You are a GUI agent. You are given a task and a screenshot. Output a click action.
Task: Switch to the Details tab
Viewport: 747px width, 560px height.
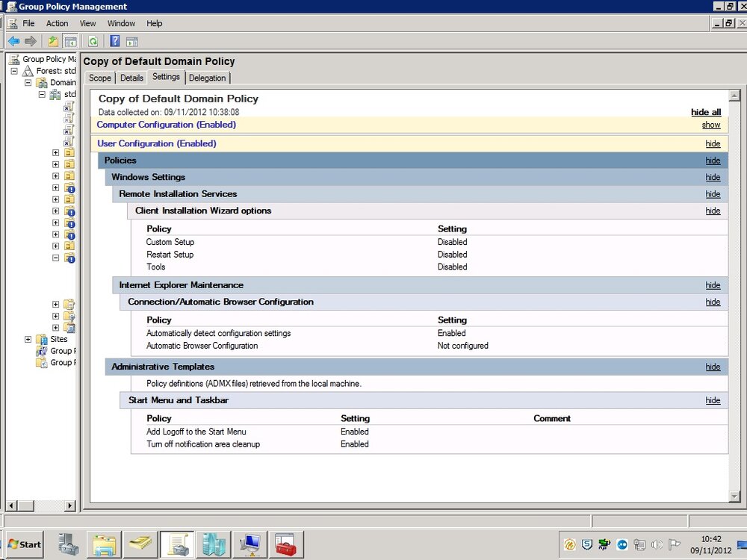click(x=131, y=78)
